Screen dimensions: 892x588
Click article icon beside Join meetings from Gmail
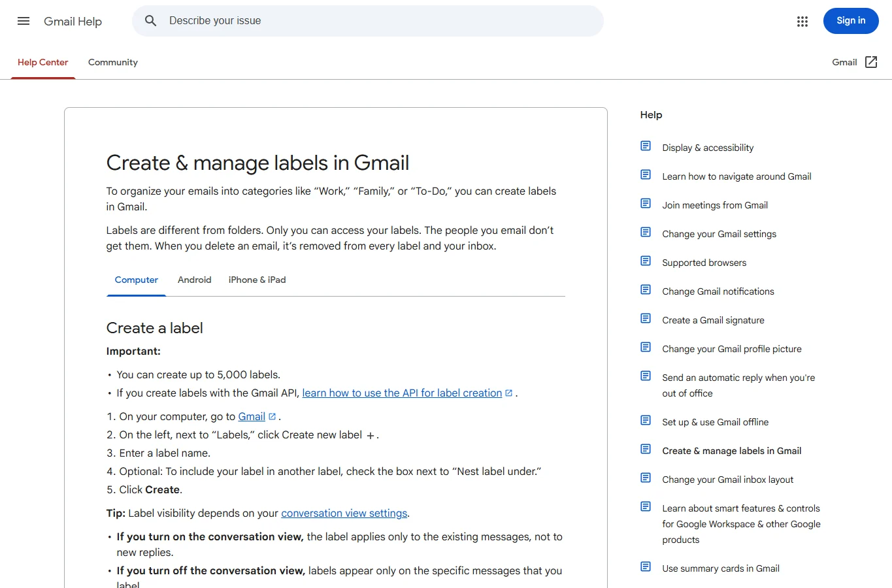[x=646, y=203]
